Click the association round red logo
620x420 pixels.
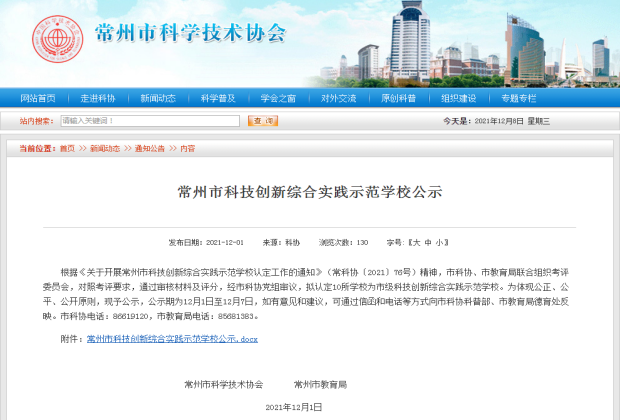click(58, 39)
